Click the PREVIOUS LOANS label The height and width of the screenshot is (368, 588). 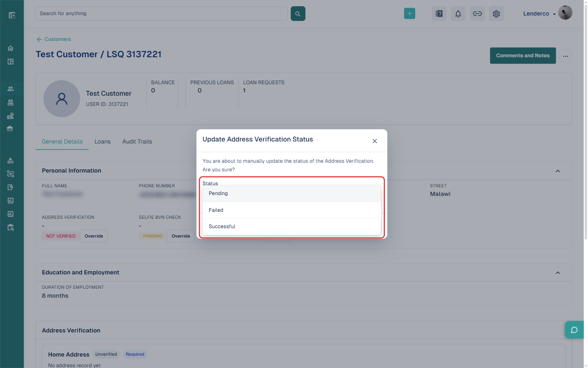coord(212,83)
